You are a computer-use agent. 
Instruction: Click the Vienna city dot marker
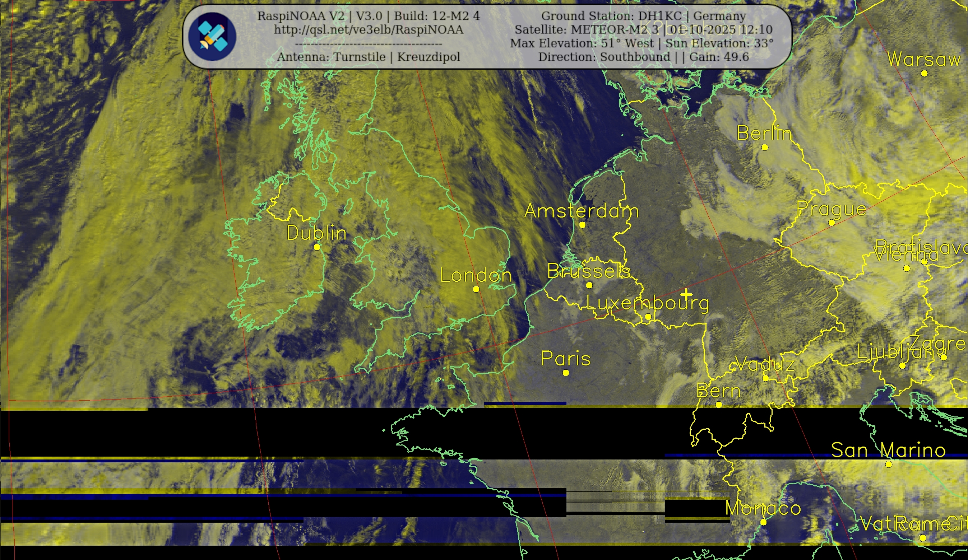(907, 268)
